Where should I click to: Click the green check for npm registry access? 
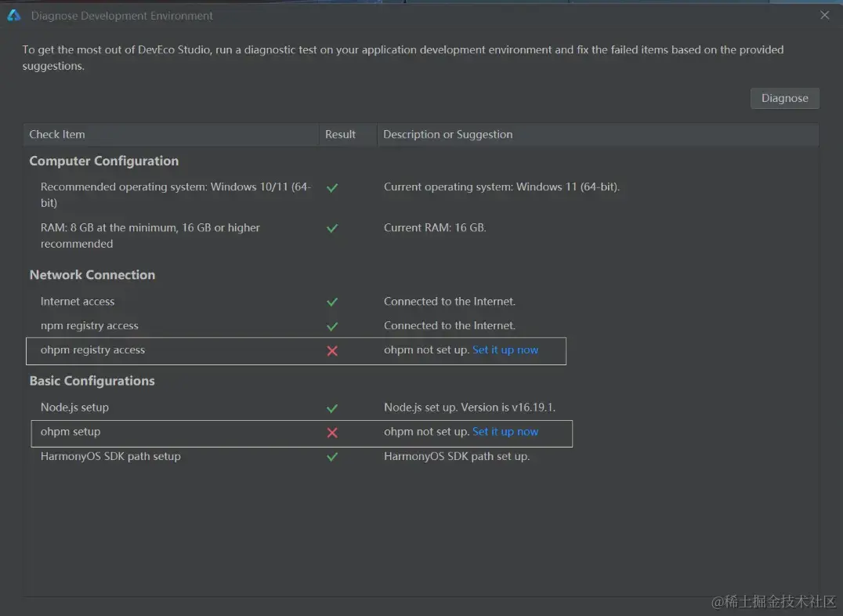point(332,326)
